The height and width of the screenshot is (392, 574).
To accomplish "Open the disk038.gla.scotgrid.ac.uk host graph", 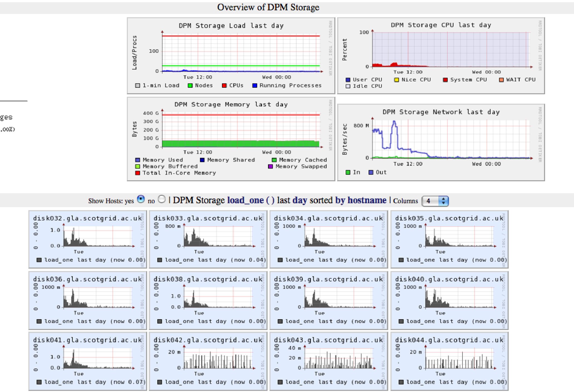I will [208, 301].
